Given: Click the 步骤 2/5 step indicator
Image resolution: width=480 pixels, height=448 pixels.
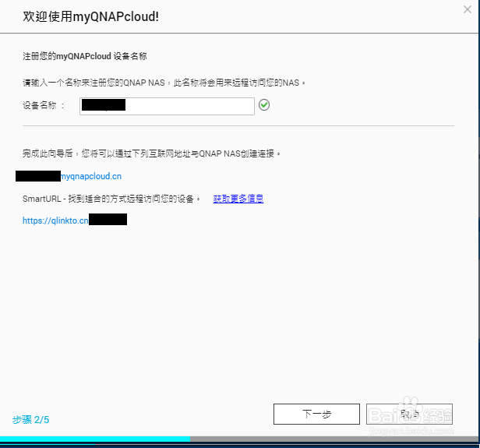Looking at the screenshot, I should 30,419.
